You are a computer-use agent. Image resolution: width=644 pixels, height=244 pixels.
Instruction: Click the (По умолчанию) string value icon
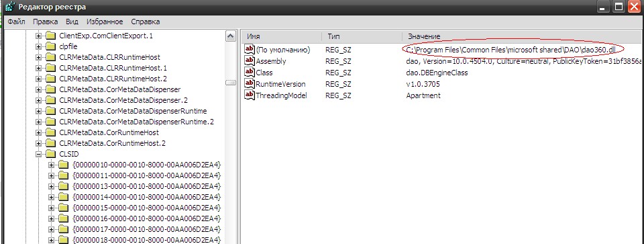[250, 50]
